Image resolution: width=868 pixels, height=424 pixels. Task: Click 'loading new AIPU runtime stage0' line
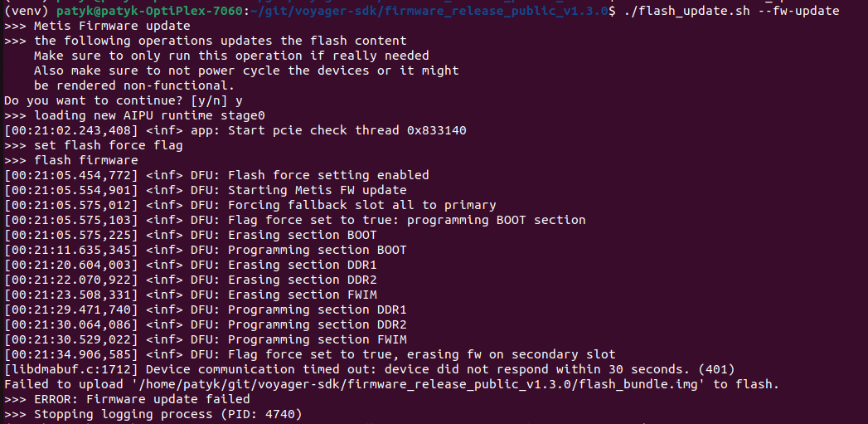[134, 116]
